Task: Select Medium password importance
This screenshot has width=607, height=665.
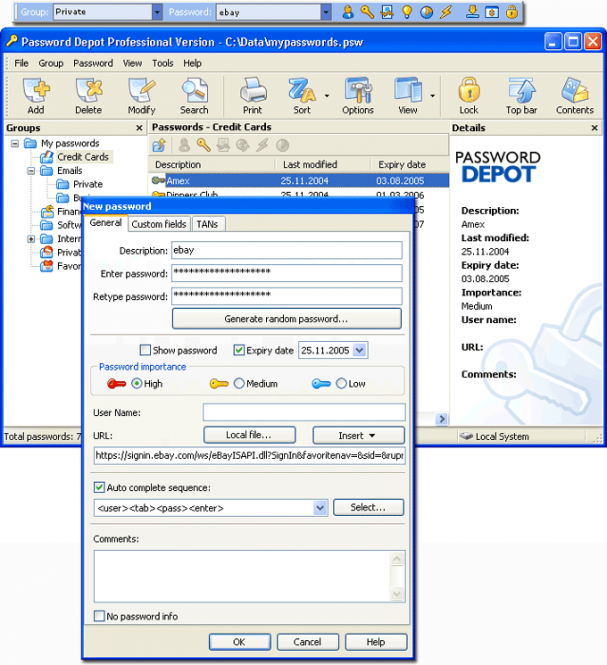Action: (239, 384)
